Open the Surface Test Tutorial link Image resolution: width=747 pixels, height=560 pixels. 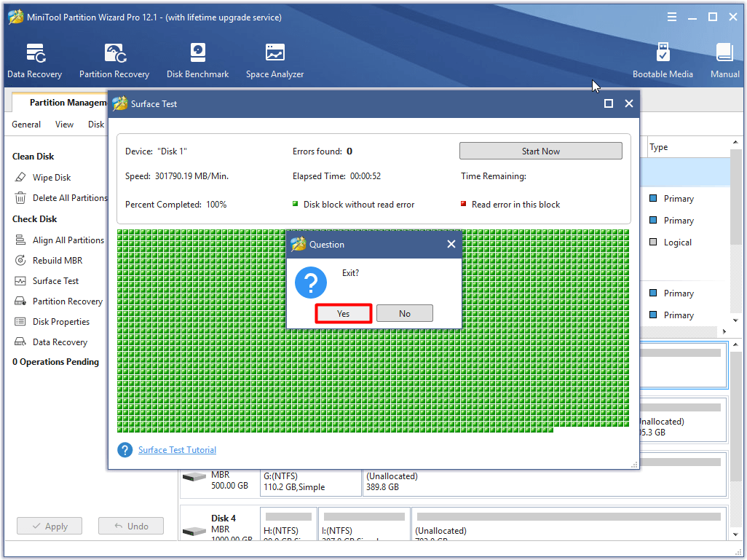tap(177, 450)
